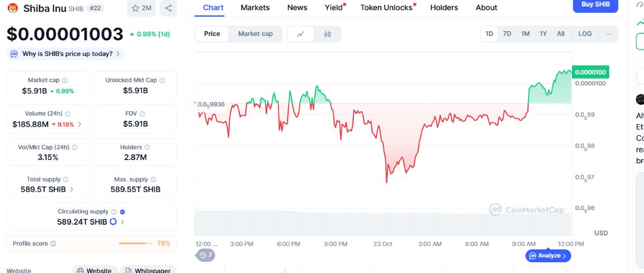Click the verified badge next to Circulating supply
This screenshot has height=273, width=644.
coord(122,212)
